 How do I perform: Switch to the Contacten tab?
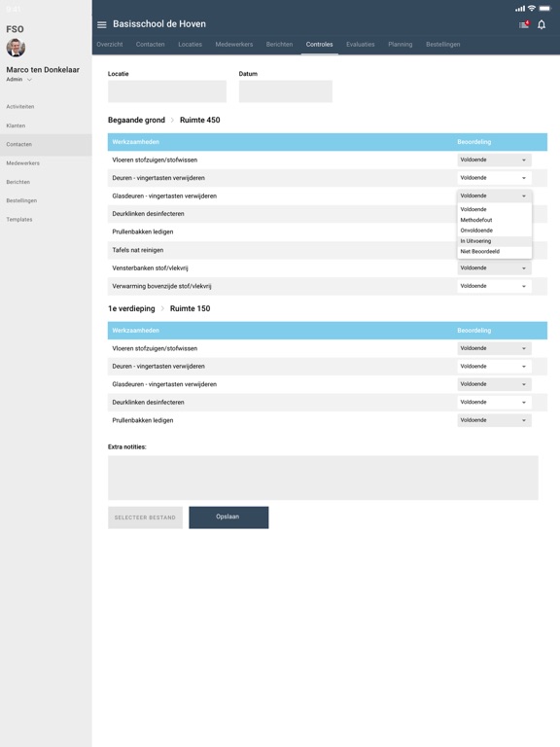pyautogui.click(x=151, y=45)
